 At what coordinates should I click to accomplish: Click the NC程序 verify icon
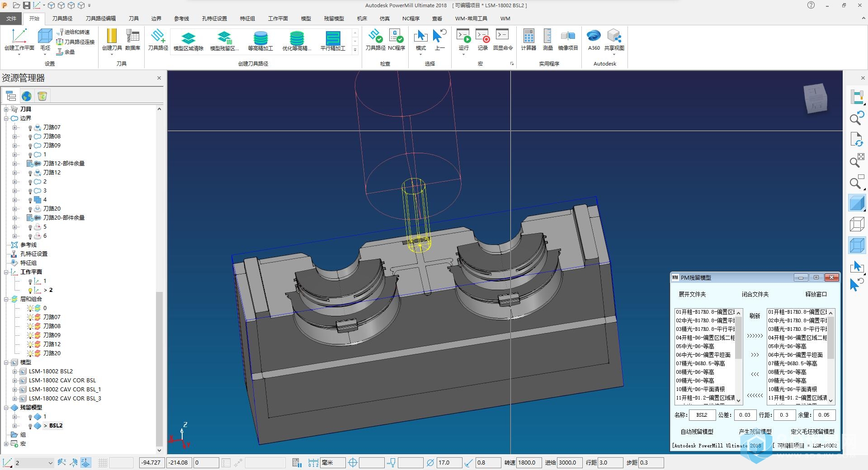pyautogui.click(x=396, y=36)
